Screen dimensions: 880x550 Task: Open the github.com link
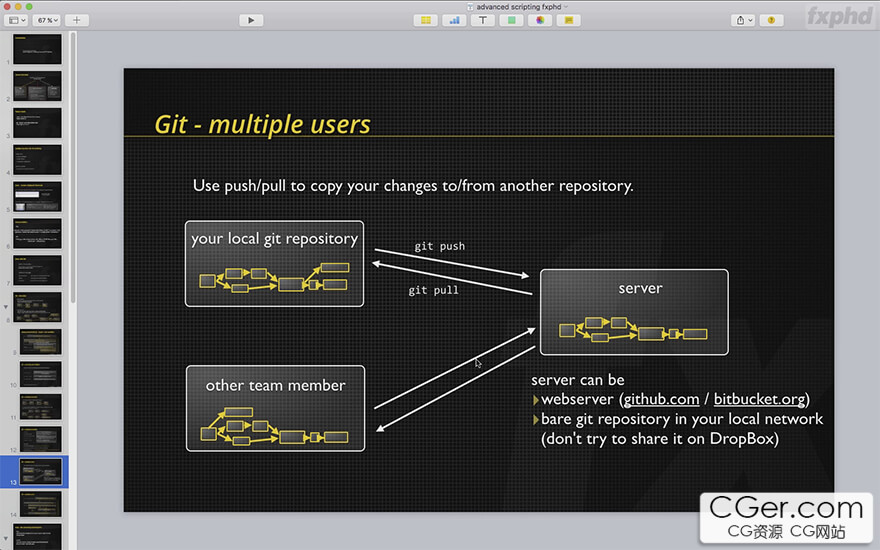662,399
